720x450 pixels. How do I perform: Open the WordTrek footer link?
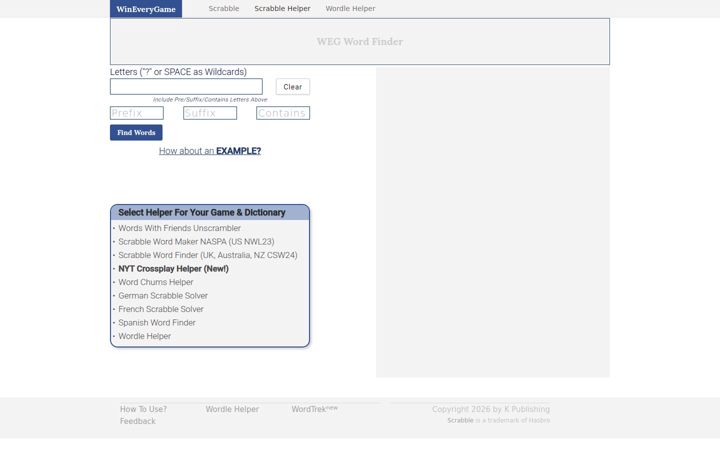(315, 409)
